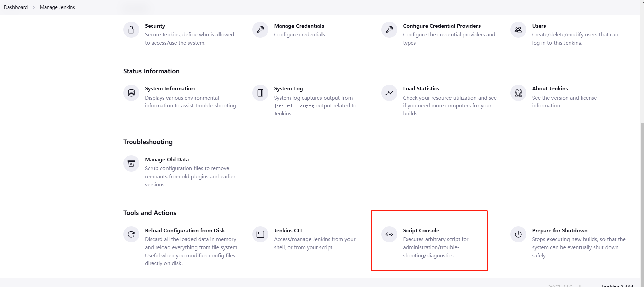Click 'Access/manage Jenkins from your shell' text
Image resolution: width=644 pixels, height=287 pixels.
coord(315,243)
